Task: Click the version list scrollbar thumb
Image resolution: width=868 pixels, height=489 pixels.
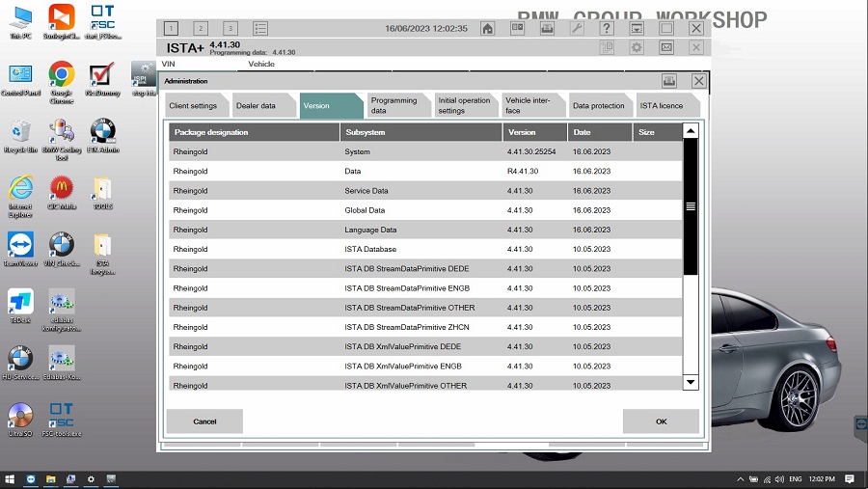Action: (x=691, y=206)
